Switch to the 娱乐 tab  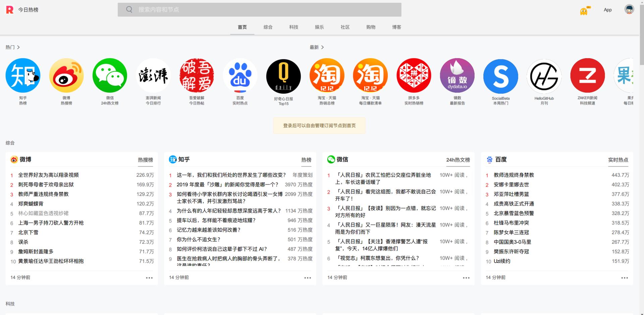pyautogui.click(x=319, y=27)
